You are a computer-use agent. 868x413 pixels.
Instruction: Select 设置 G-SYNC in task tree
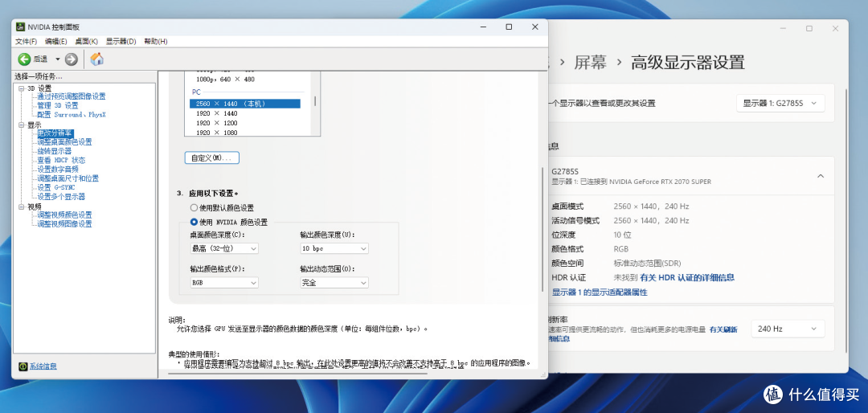56,188
